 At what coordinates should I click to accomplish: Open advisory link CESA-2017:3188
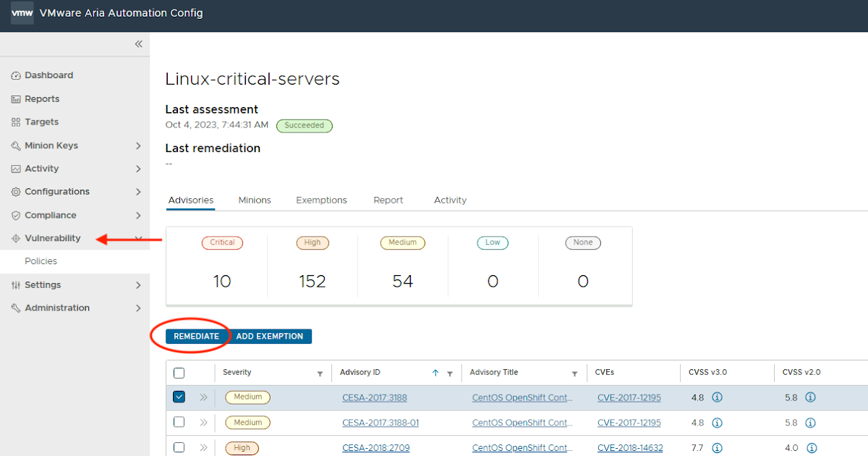pos(376,397)
